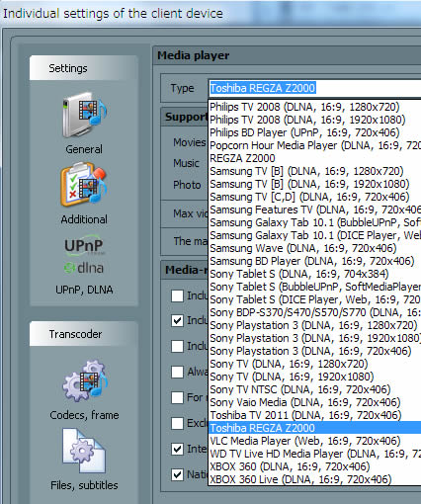Select Sony TV 1920x1080 entry
Viewport: 421px width, 504px height.
tap(315, 377)
